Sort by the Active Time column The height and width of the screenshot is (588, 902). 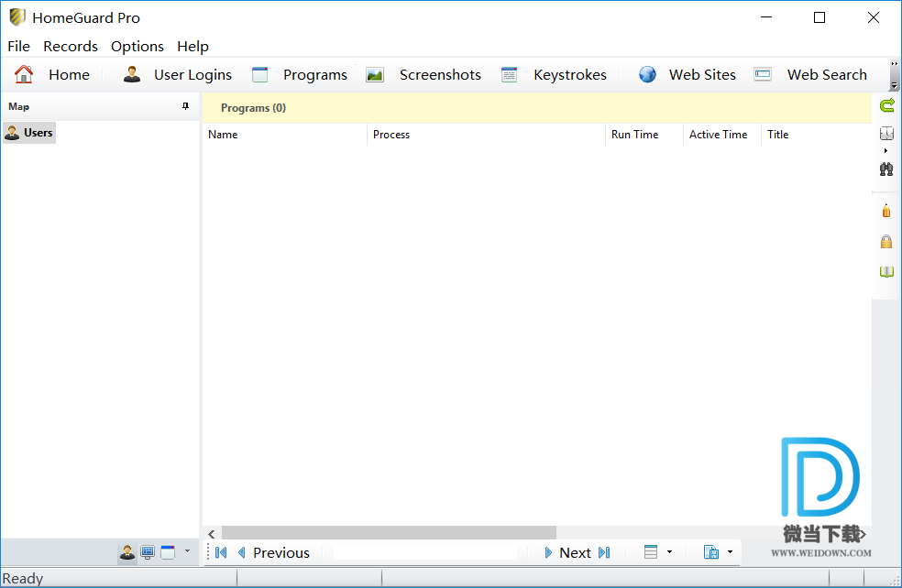(x=722, y=135)
